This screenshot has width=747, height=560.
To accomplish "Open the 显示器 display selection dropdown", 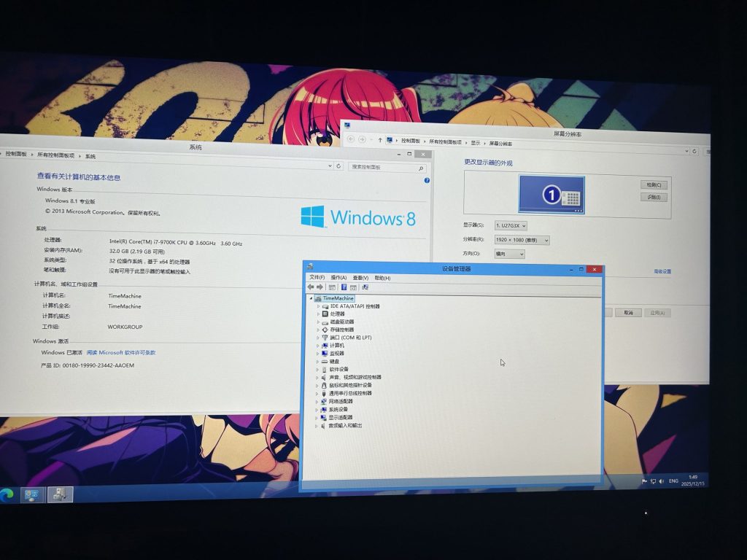I will (x=510, y=226).
